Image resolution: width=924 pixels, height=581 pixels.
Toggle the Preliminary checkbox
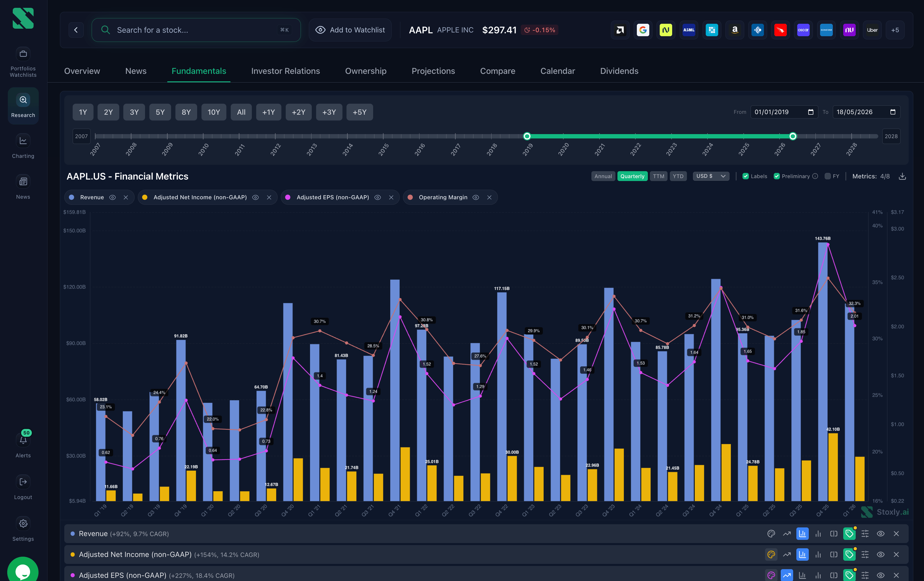[x=777, y=176]
